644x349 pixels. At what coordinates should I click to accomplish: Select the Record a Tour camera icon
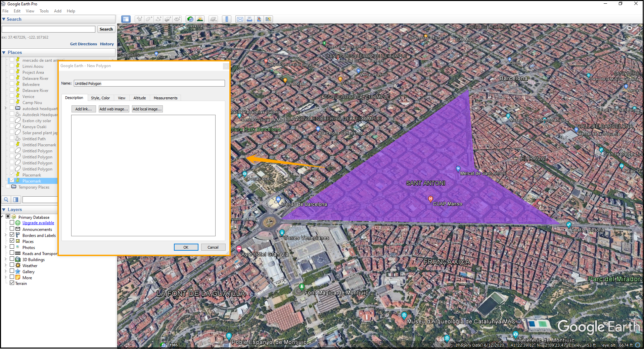(177, 19)
